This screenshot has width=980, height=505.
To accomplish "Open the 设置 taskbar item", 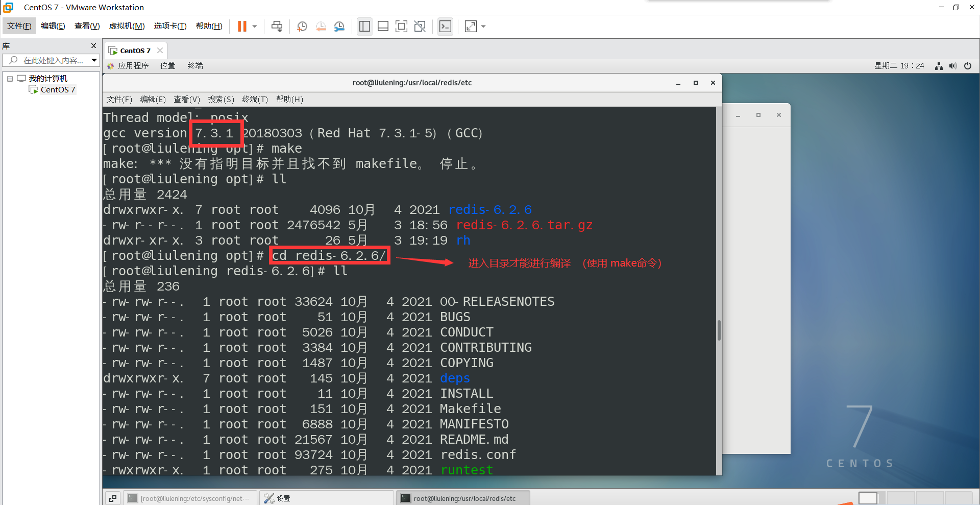I will coord(327,498).
